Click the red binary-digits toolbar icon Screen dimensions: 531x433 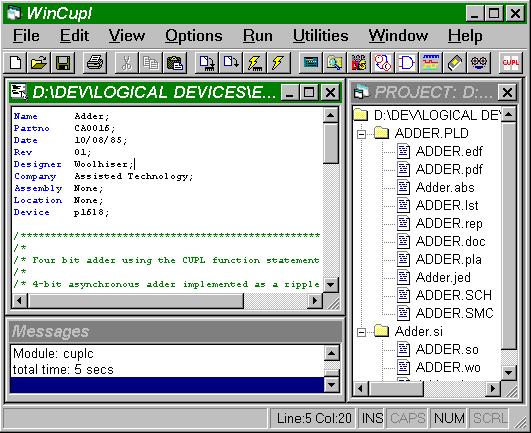coord(358,63)
